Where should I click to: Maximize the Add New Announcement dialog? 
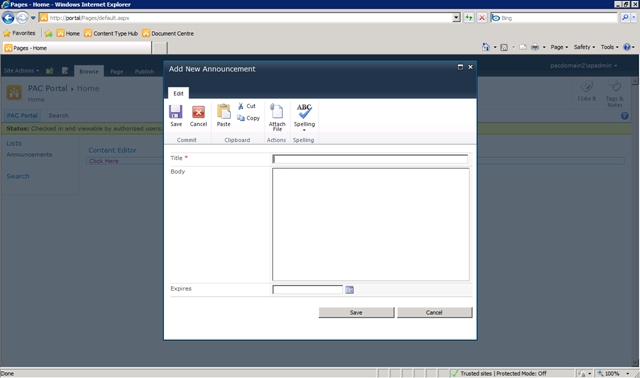point(460,67)
